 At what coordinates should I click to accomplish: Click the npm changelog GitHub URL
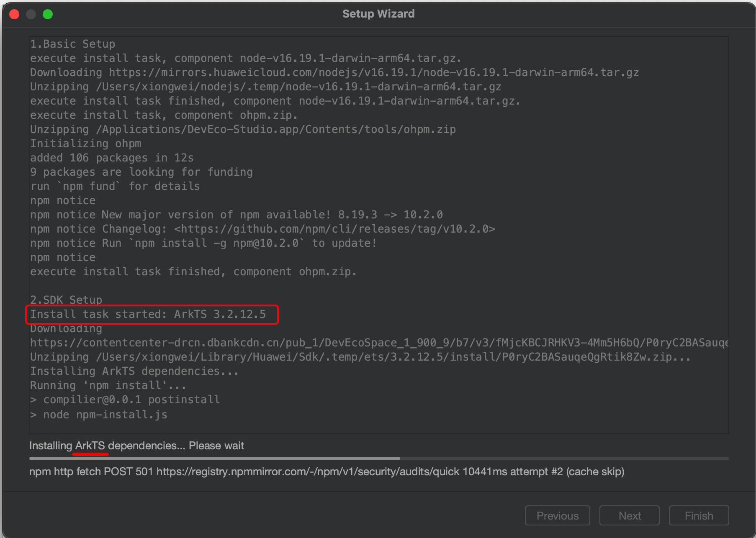coord(334,229)
